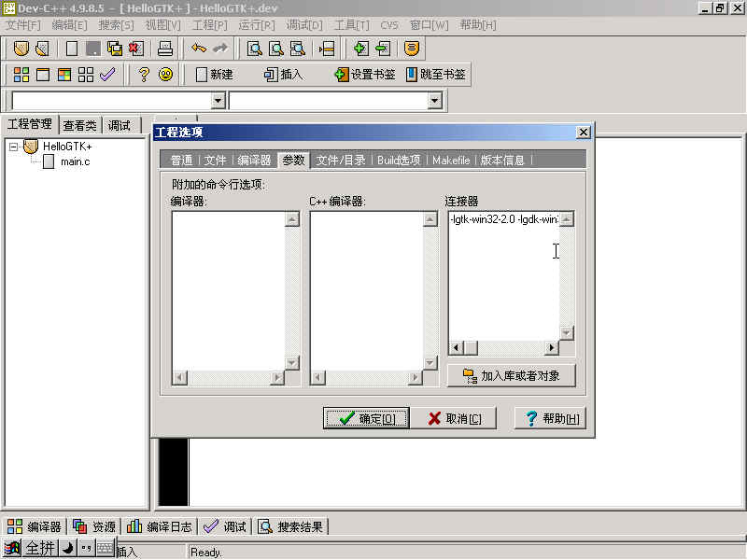Click the linker box horizontal scrollbar right arrow

pos(552,348)
